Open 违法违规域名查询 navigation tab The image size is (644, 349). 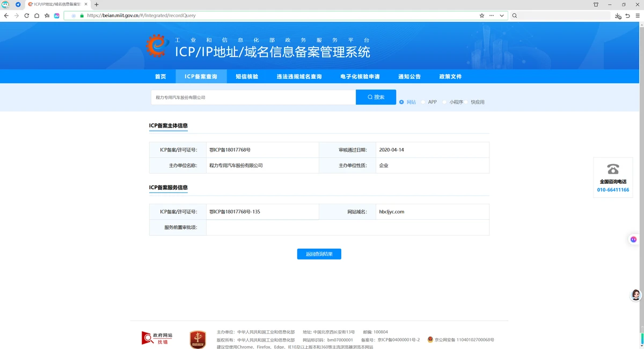tap(299, 77)
